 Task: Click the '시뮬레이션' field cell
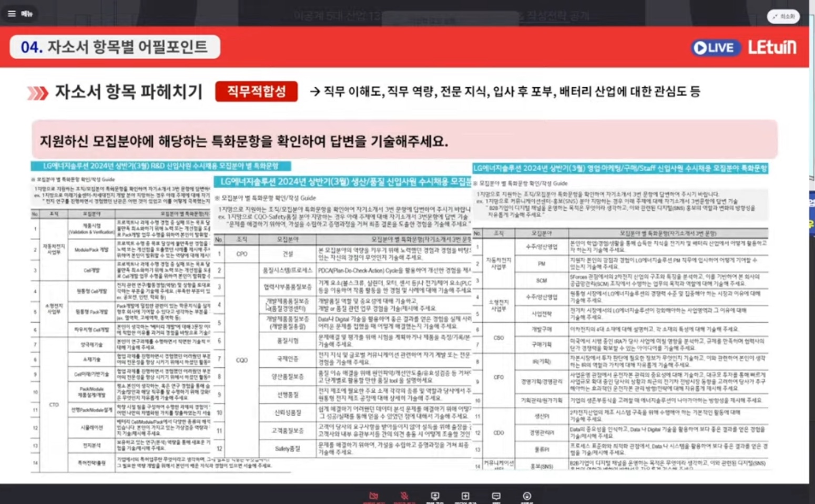click(91, 428)
